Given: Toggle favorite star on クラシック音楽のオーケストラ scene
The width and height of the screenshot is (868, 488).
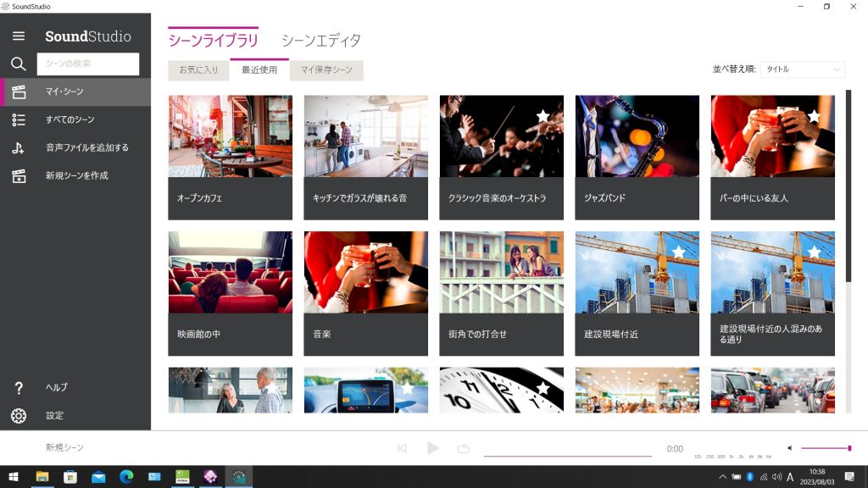Looking at the screenshot, I should click(x=543, y=116).
